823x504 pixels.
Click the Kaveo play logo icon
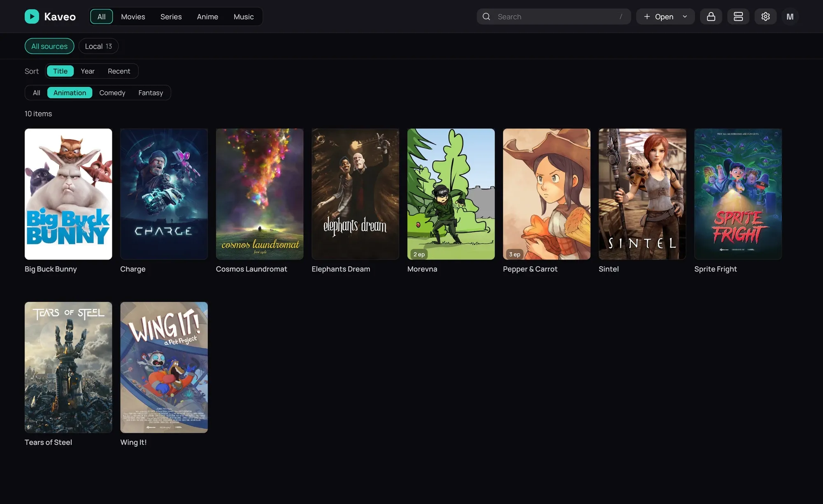(32, 16)
